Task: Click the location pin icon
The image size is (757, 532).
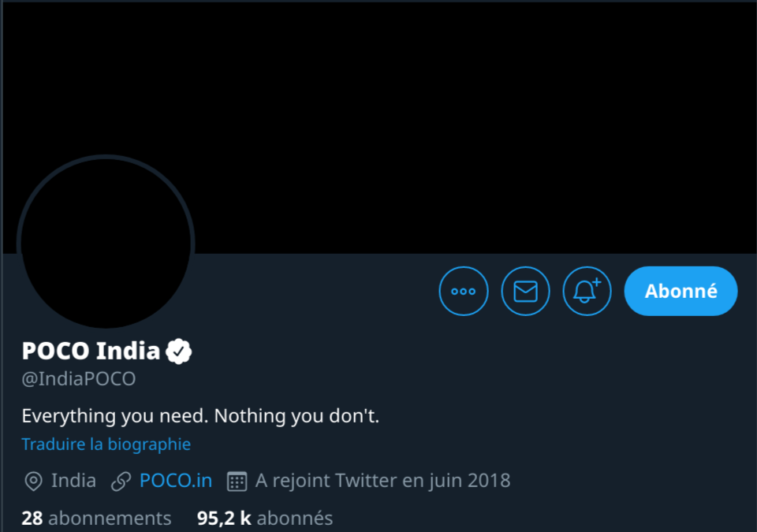Action: [x=33, y=481]
